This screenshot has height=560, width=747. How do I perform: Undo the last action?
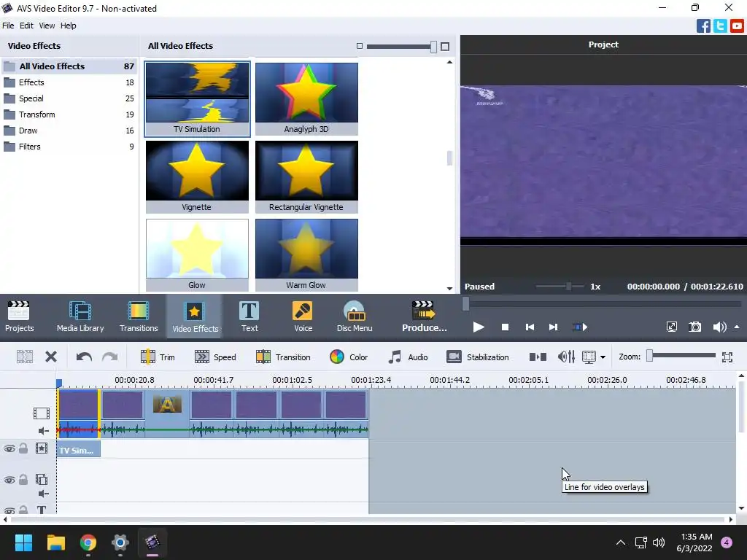pyautogui.click(x=84, y=357)
